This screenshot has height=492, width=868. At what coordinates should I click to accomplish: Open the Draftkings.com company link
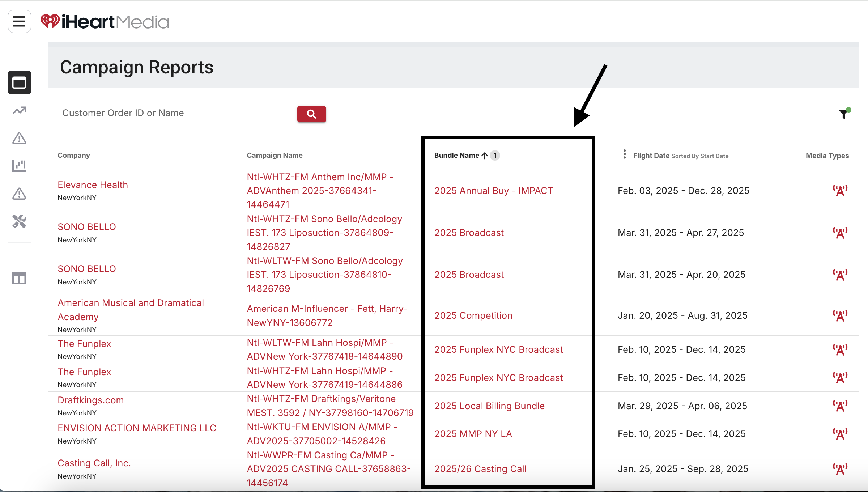[91, 400]
